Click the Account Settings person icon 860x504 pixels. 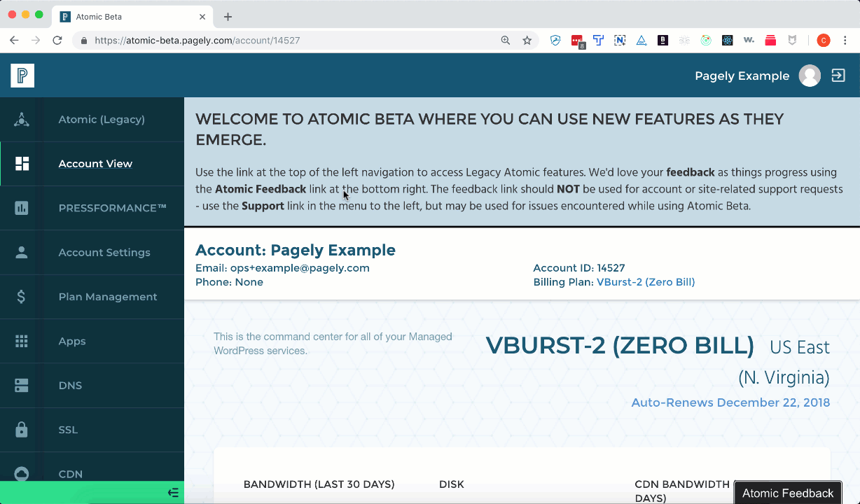(x=22, y=253)
